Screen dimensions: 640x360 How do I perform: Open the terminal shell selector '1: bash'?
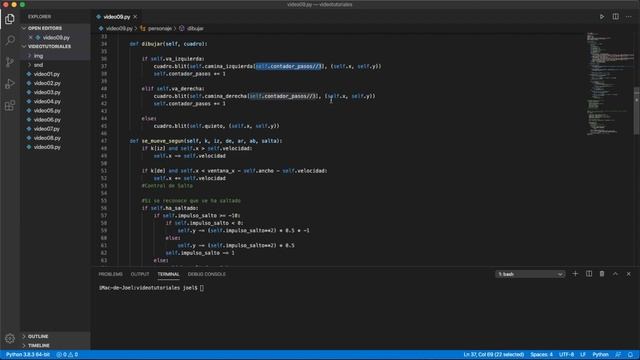point(530,274)
